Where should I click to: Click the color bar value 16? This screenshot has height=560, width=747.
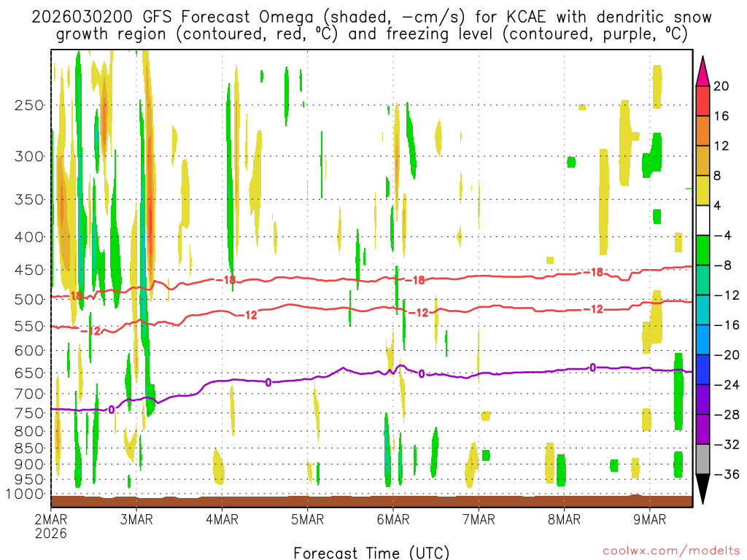[721, 116]
